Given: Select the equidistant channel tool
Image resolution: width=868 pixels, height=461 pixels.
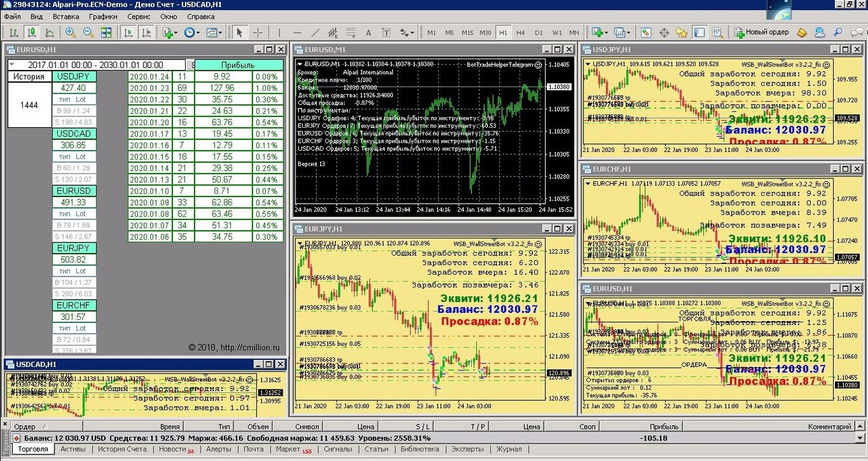Looking at the screenshot, I should coord(333,32).
